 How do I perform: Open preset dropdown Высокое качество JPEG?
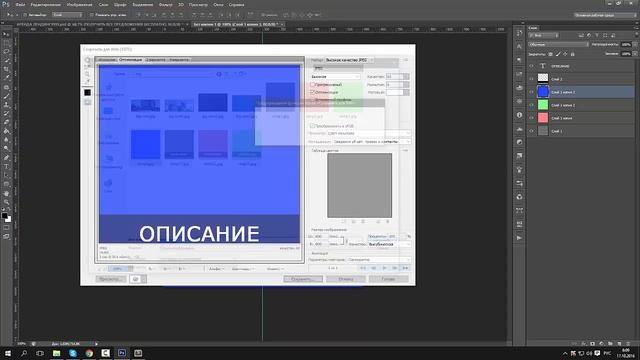click(350, 60)
